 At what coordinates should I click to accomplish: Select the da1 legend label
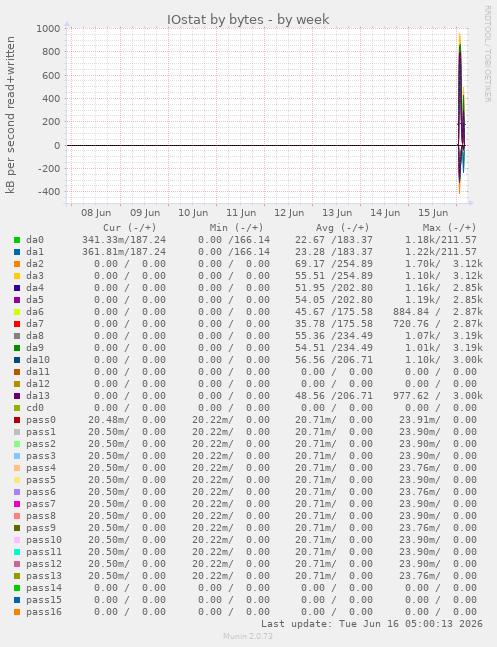coord(35,252)
